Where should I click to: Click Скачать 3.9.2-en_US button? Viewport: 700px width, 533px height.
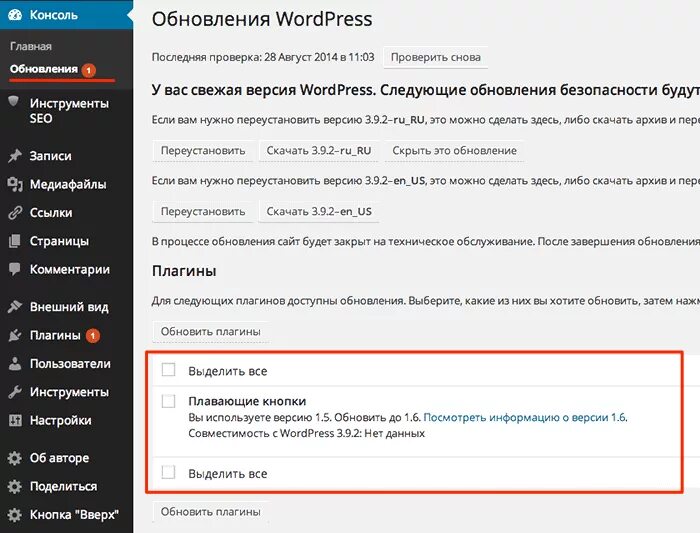coord(319,211)
